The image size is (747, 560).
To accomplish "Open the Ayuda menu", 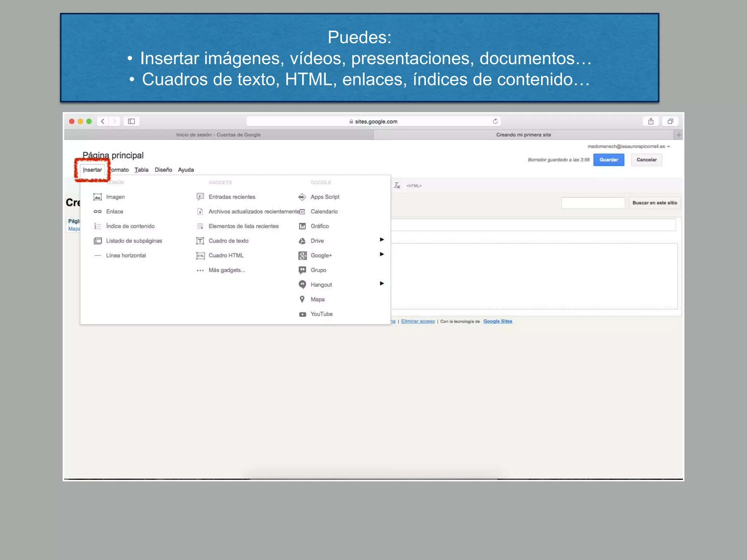I will [x=186, y=170].
